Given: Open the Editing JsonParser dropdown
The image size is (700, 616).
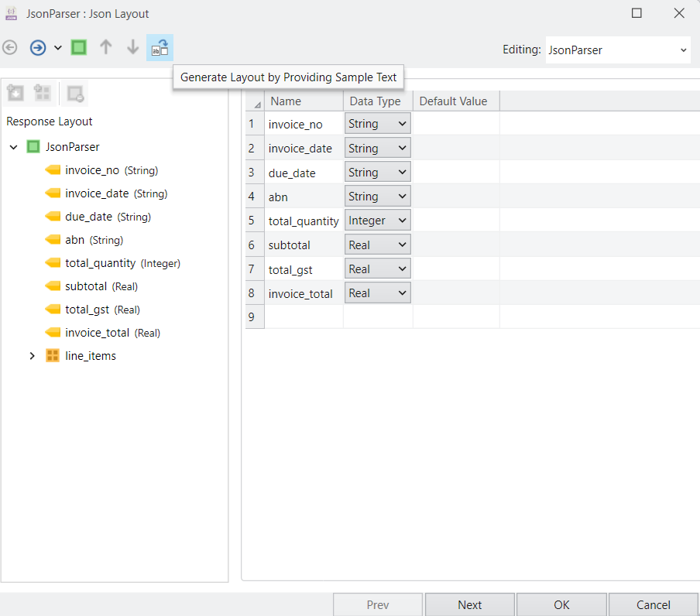Looking at the screenshot, I should point(617,50).
